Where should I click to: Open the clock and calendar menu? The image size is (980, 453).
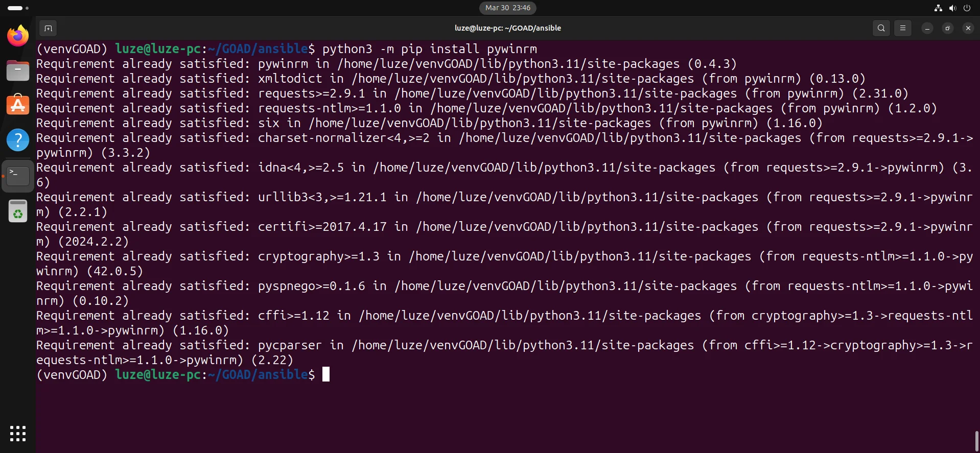coord(507,8)
